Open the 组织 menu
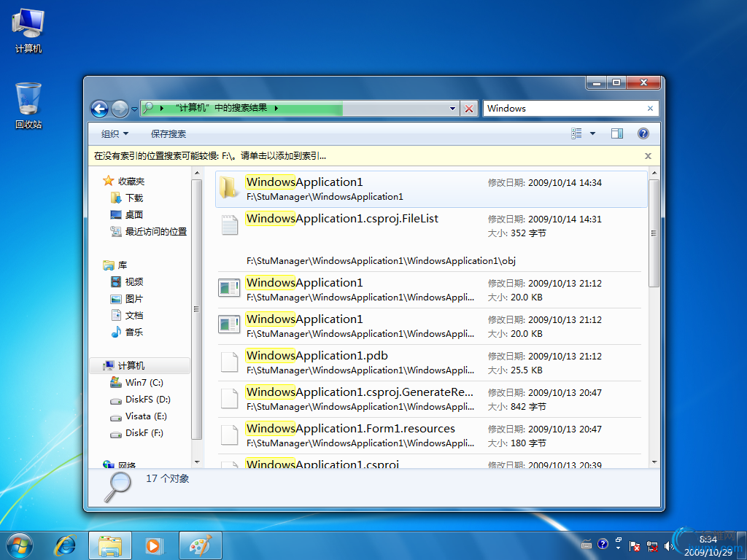The height and width of the screenshot is (560, 747). tap(115, 134)
